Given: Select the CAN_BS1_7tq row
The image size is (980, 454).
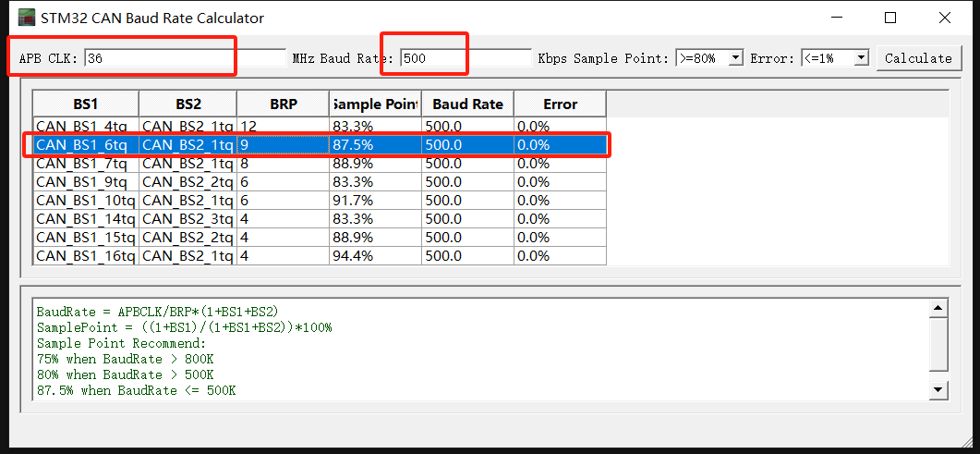Looking at the screenshot, I should coord(320,164).
